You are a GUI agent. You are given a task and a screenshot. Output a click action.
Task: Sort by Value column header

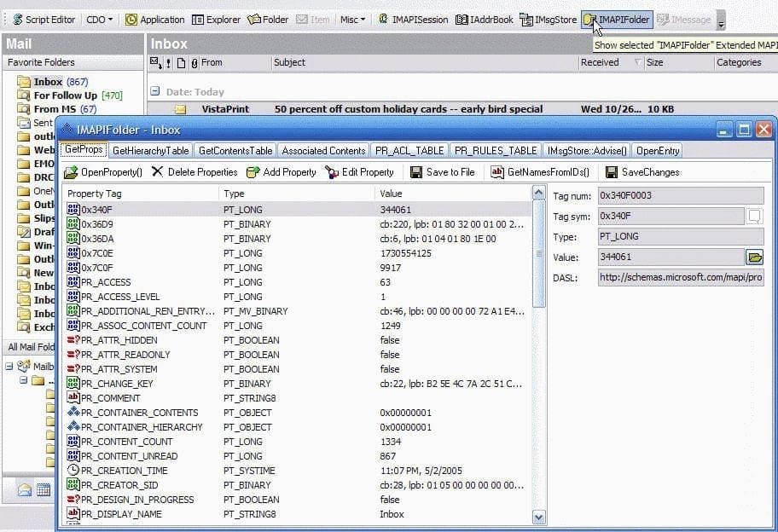click(x=452, y=194)
